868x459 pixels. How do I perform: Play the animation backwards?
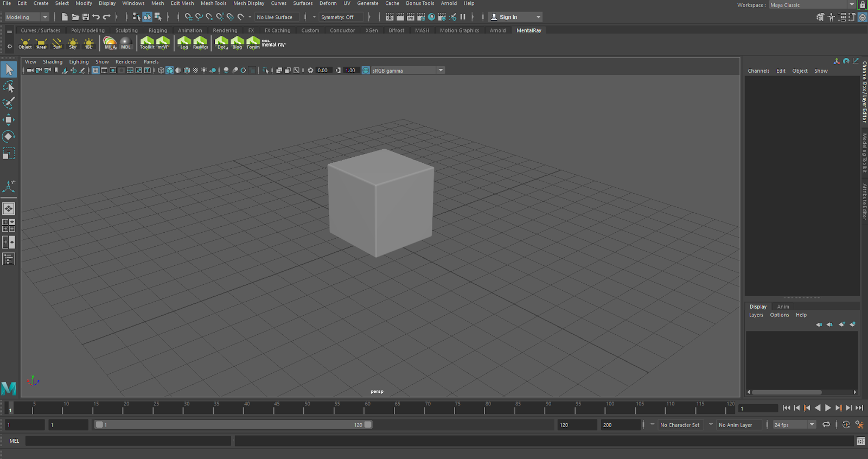coord(818,408)
